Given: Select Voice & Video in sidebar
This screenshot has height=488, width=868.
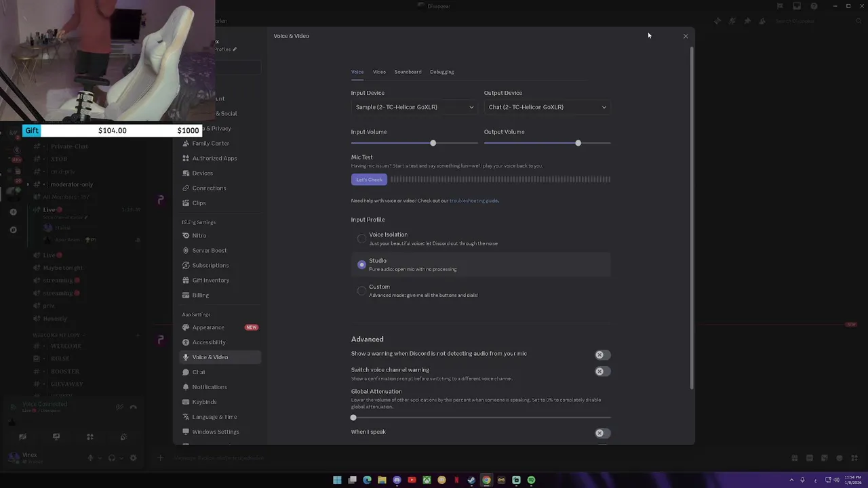Looking at the screenshot, I should [x=220, y=357].
